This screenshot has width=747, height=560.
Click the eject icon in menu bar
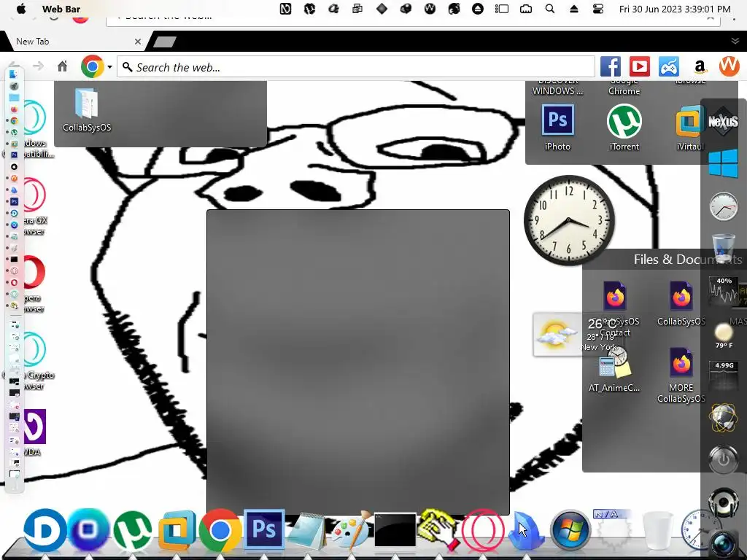point(574,9)
